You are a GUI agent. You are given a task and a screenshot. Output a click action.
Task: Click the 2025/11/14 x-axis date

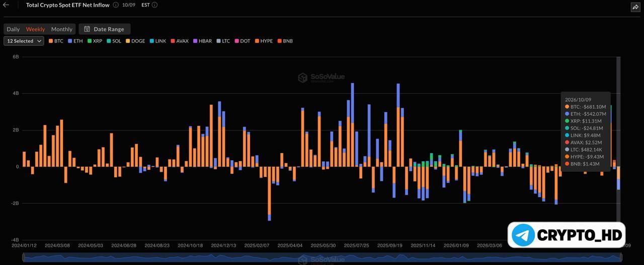pyautogui.click(x=423, y=245)
